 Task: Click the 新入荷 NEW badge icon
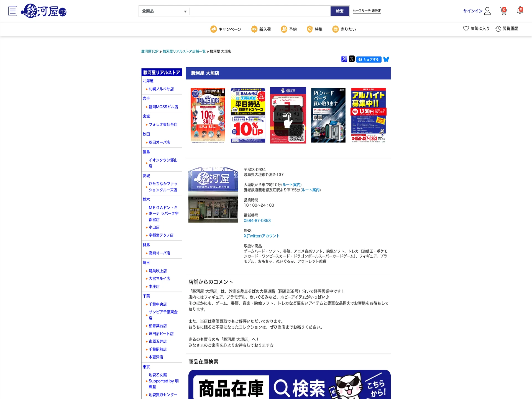pos(254,29)
